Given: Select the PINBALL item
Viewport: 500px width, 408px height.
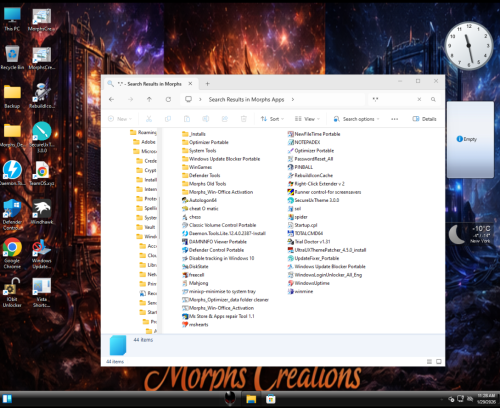Looking at the screenshot, I should 300,167.
